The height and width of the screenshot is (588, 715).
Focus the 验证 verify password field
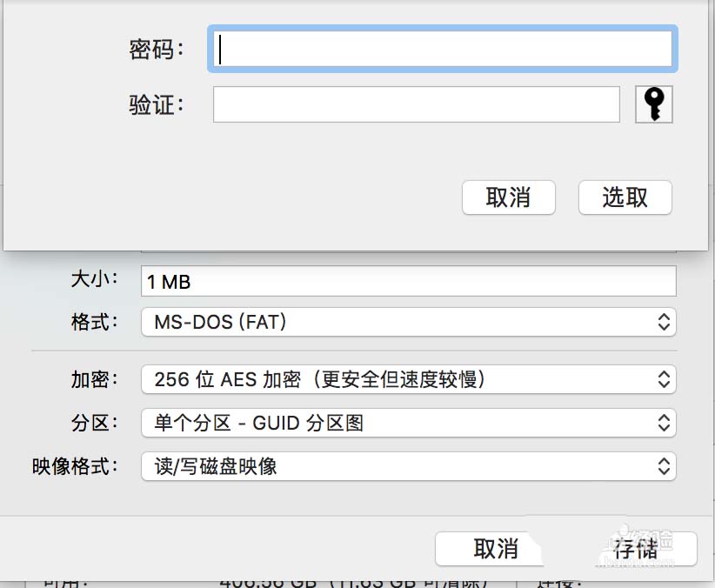click(416, 104)
